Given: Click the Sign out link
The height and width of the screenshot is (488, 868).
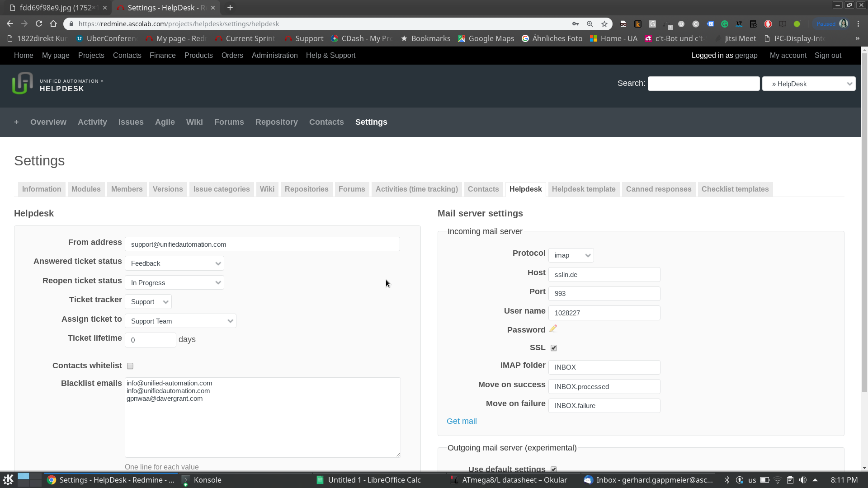Looking at the screenshot, I should 828,55.
